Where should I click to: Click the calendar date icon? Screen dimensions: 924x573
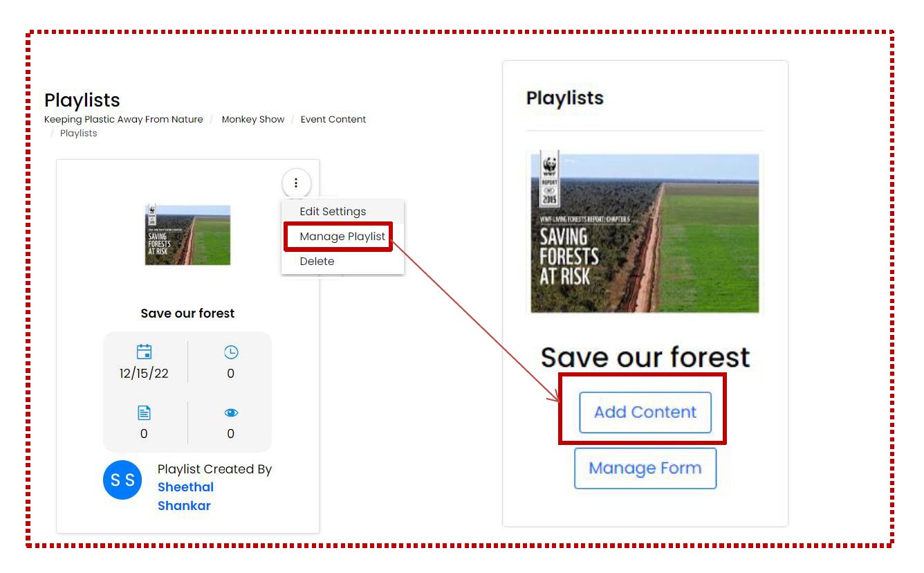144,352
